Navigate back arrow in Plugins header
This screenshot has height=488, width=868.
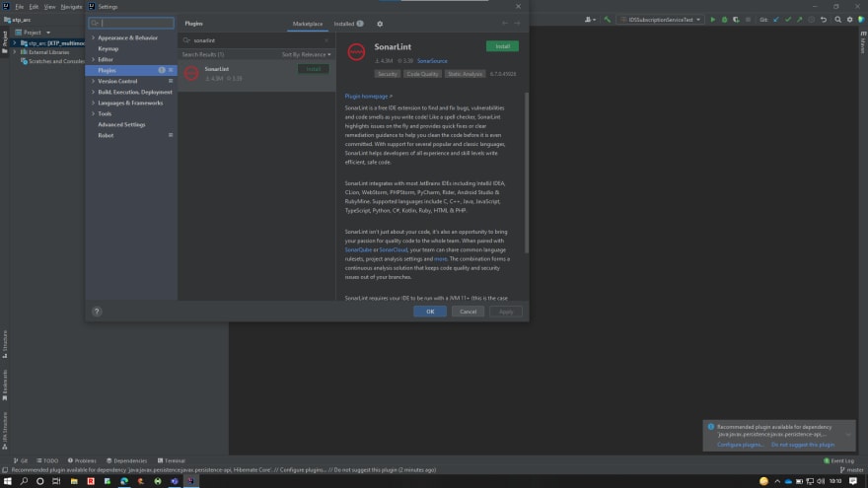(505, 24)
